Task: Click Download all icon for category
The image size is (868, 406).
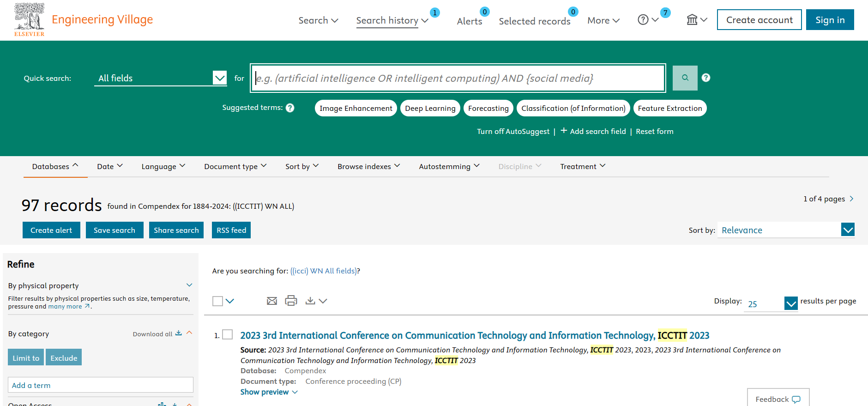Action: (x=179, y=333)
